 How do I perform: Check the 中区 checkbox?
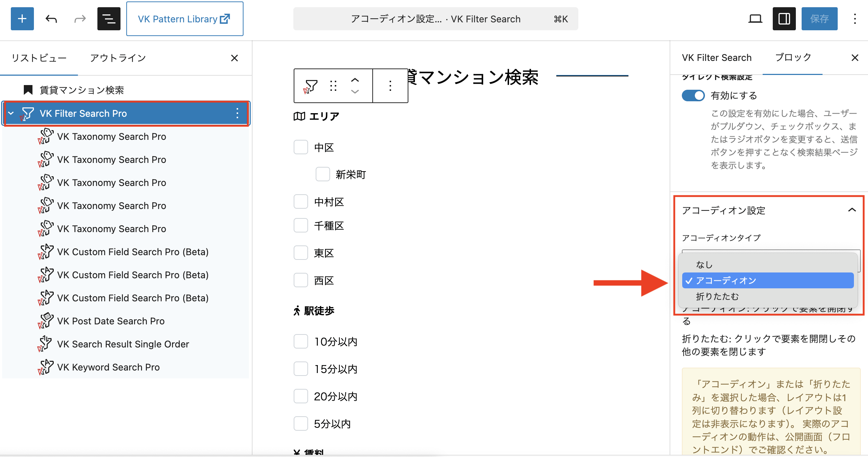[301, 147]
